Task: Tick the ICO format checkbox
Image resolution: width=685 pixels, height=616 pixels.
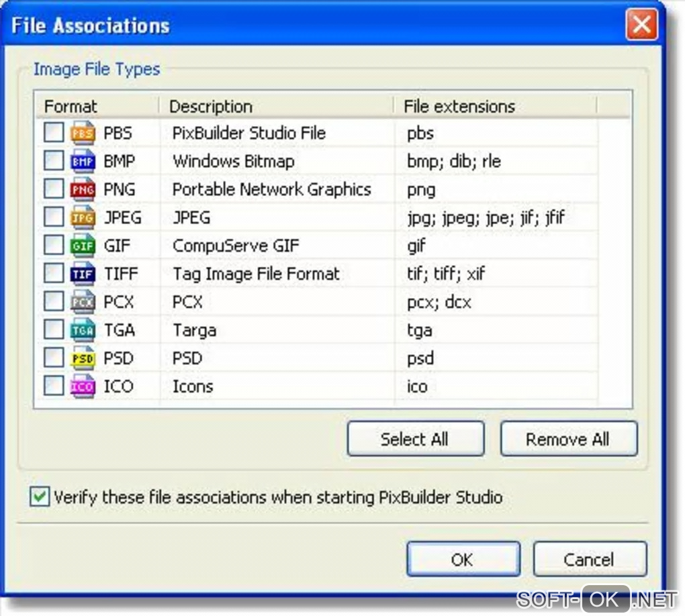Action: pos(54,385)
